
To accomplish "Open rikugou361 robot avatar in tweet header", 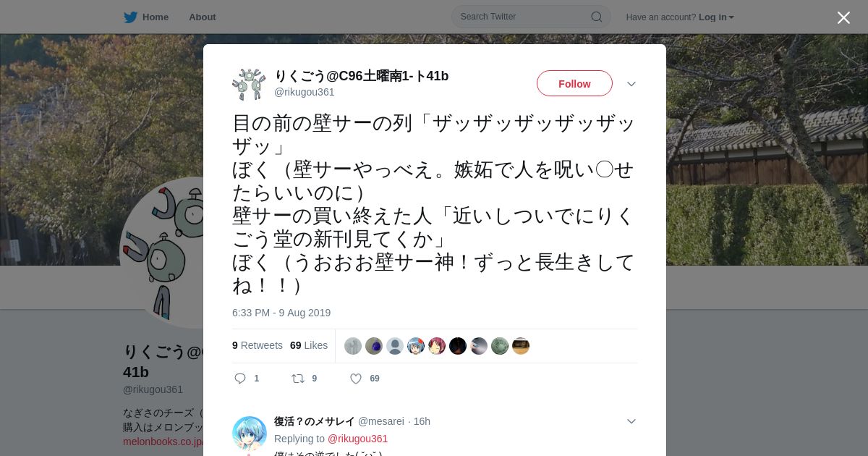I will click(x=250, y=84).
